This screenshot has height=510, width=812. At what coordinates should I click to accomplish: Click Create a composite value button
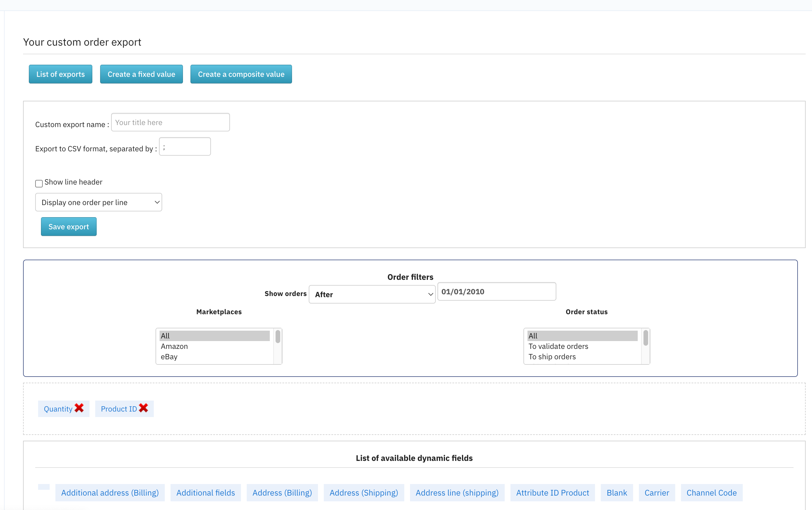coord(241,74)
